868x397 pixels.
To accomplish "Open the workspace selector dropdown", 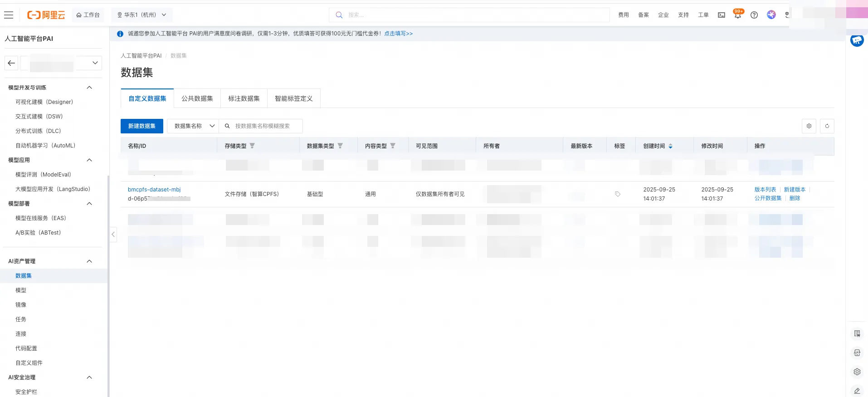I will (61, 63).
